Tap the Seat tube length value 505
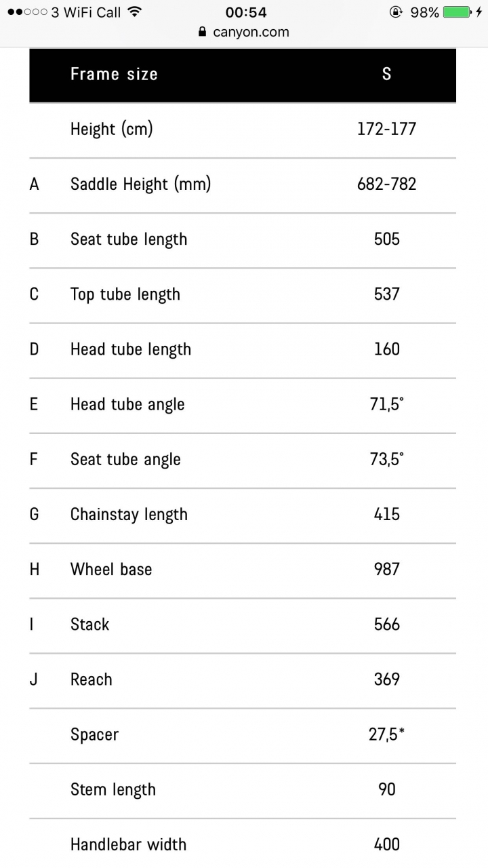This screenshot has height=868, width=488. coord(386,239)
